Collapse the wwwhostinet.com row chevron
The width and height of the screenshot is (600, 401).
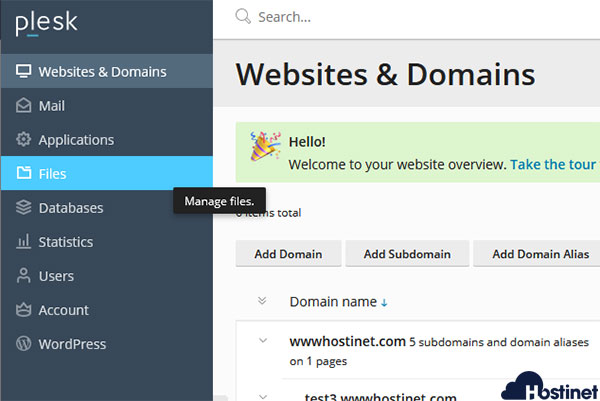click(263, 340)
